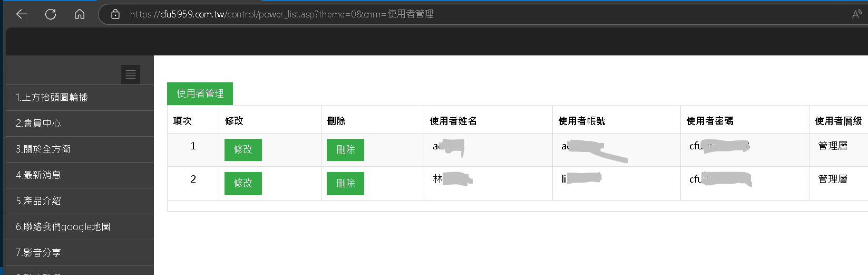Click the 項次 column header
Viewport: 868px width, 275px height.
point(182,121)
